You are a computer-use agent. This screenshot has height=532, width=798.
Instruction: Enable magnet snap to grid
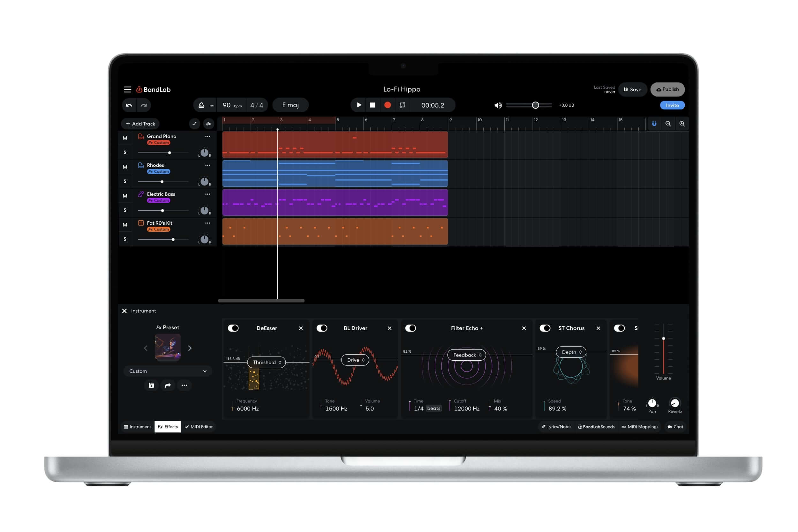tap(654, 124)
